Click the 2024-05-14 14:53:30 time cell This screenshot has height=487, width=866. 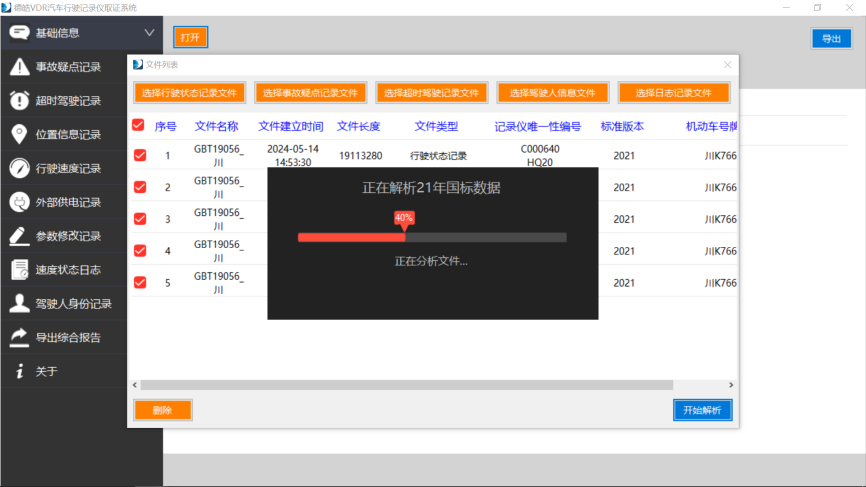(x=293, y=156)
